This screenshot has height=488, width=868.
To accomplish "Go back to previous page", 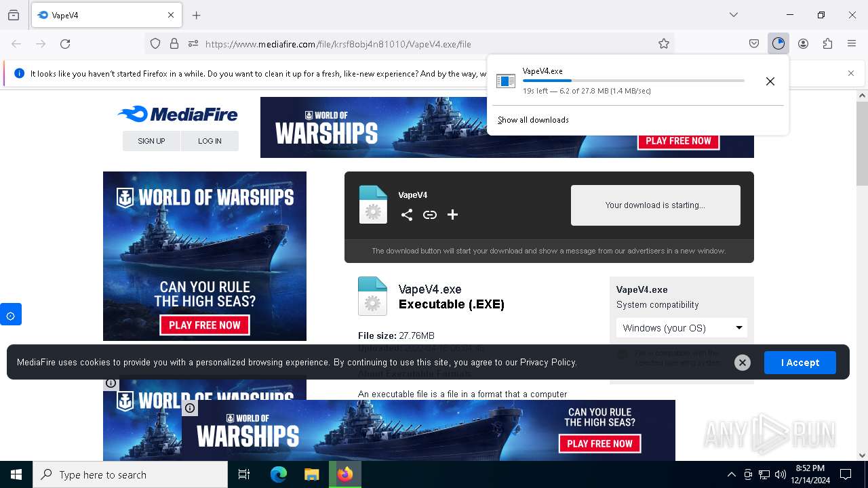I will click(16, 44).
